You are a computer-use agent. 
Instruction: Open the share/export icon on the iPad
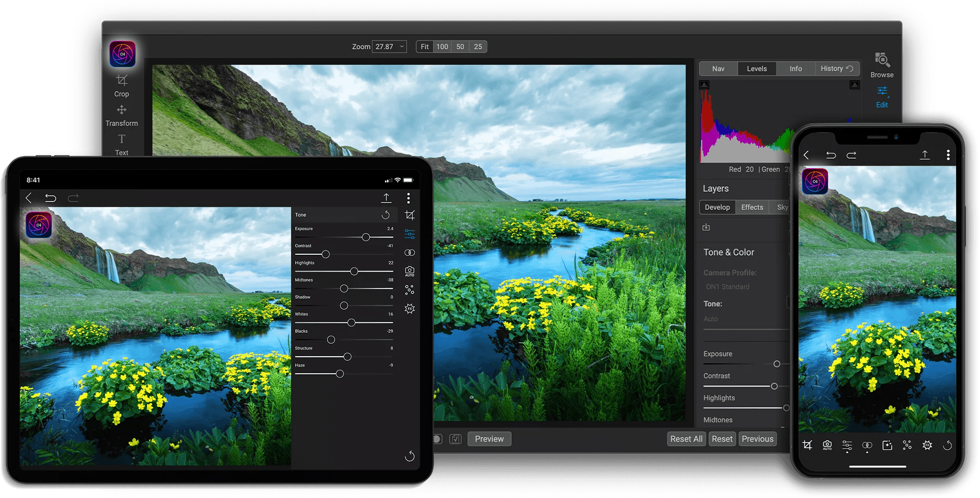coord(387,198)
